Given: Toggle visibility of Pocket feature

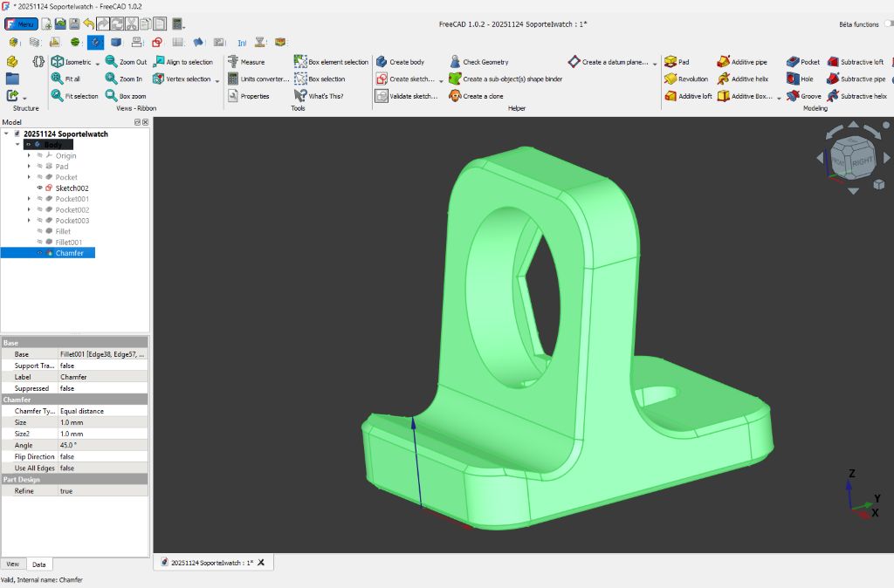Looking at the screenshot, I should [x=40, y=176].
